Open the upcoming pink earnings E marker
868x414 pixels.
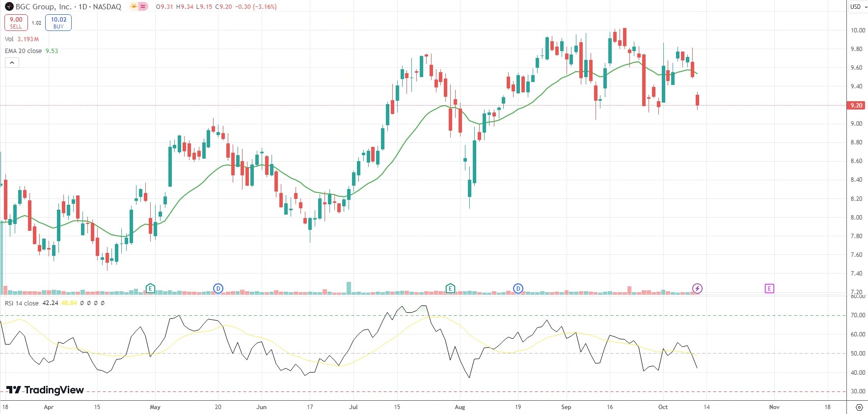[x=769, y=288]
